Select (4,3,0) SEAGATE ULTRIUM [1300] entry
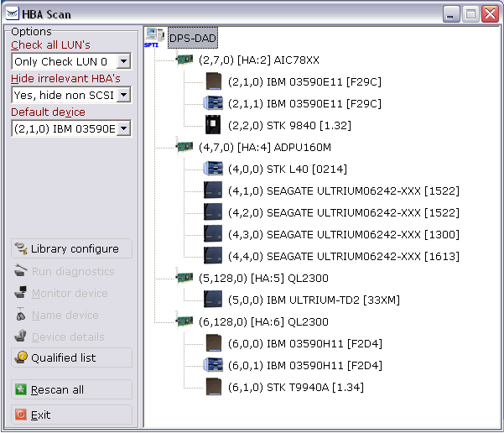The image size is (504, 433). (x=343, y=234)
